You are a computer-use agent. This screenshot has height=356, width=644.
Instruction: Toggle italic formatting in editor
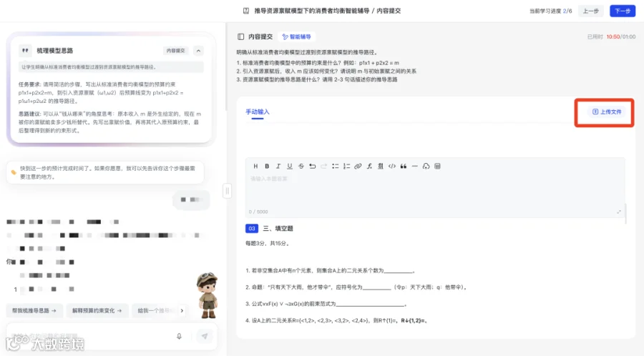[x=278, y=166]
